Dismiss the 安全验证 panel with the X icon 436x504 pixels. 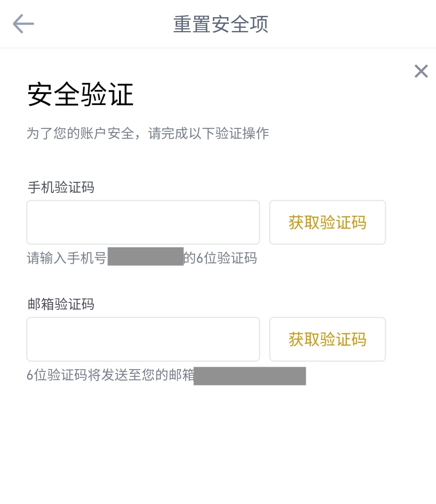[x=421, y=71]
